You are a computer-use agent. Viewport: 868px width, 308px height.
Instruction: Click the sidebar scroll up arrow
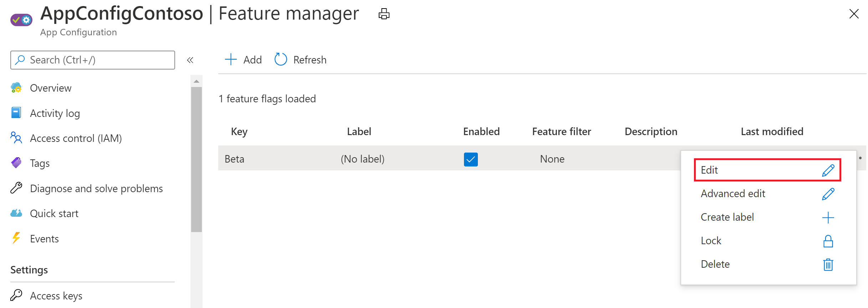click(196, 81)
